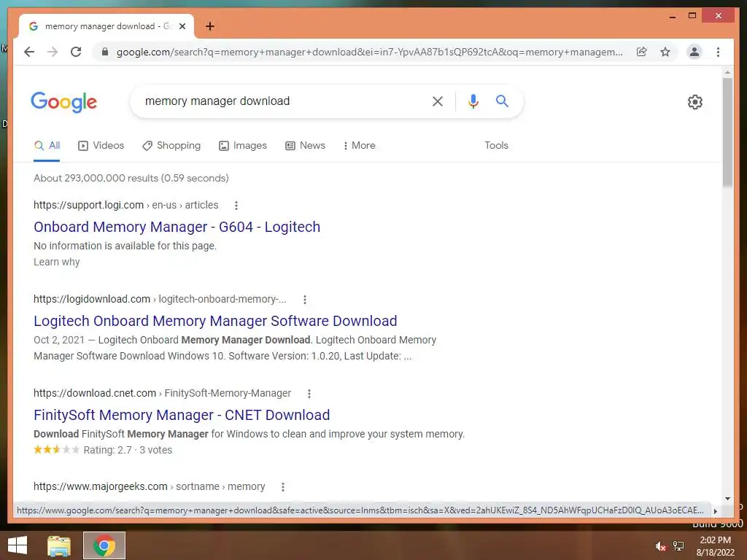Go to Google home via the logo
The image size is (747, 560).
64,102
